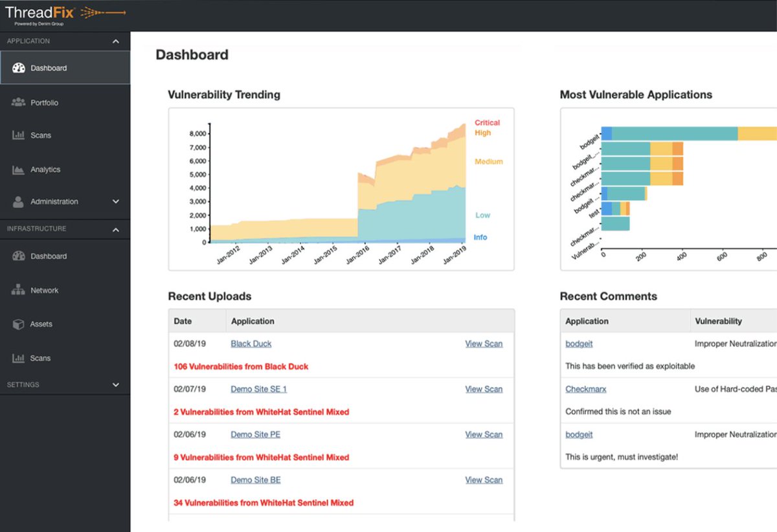This screenshot has height=532, width=777.
Task: Click '9 Vulnerabilities from WhiteHat Sentinel Mixed'
Action: pyautogui.click(x=262, y=457)
